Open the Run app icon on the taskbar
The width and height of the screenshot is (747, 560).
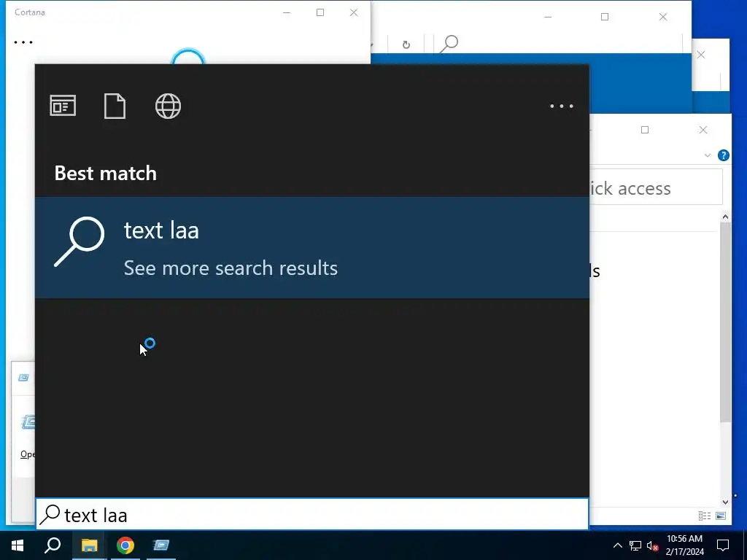[x=161, y=545]
